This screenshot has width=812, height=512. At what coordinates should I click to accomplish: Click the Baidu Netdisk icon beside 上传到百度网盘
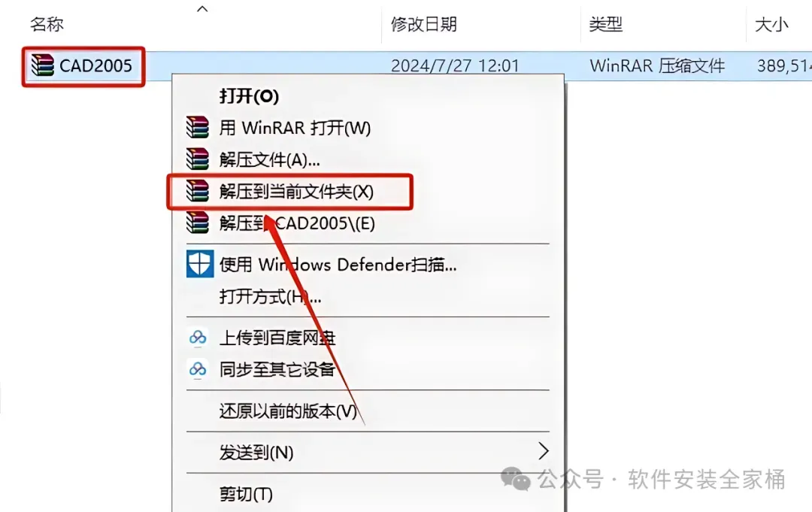[x=198, y=338]
